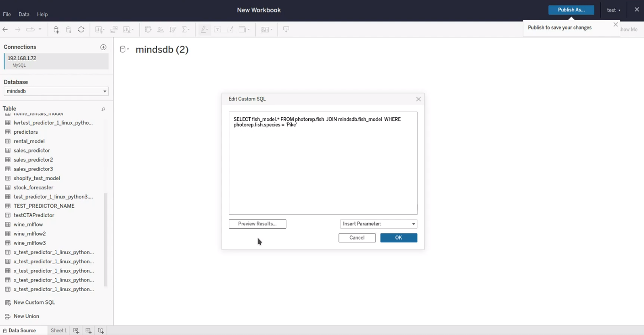The height and width of the screenshot is (335, 644).
Task: Select the rental_model table
Action: [x=29, y=141]
